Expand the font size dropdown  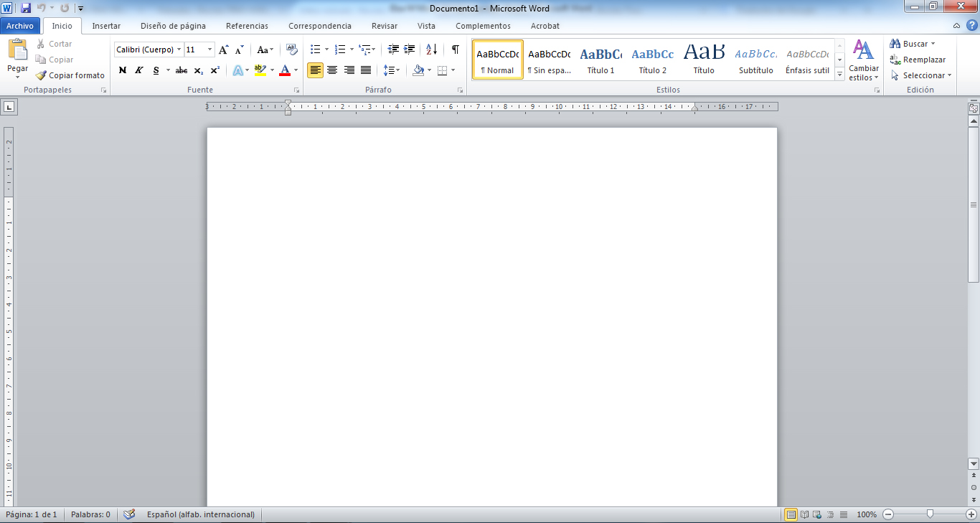coord(209,50)
